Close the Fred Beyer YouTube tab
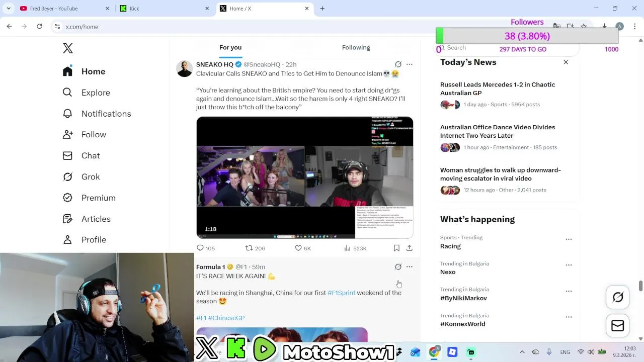 tap(107, 8)
